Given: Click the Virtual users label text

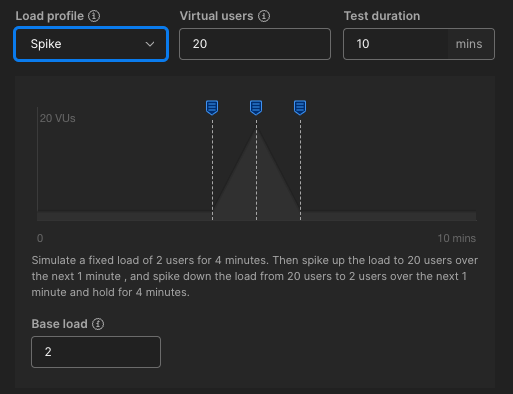Looking at the screenshot, I should tap(217, 16).
